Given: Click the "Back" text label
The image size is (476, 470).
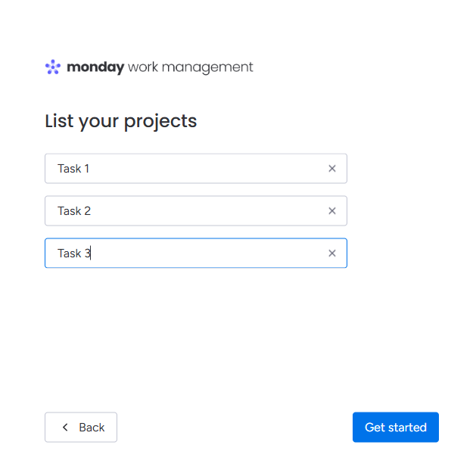Looking at the screenshot, I should 92,428.
